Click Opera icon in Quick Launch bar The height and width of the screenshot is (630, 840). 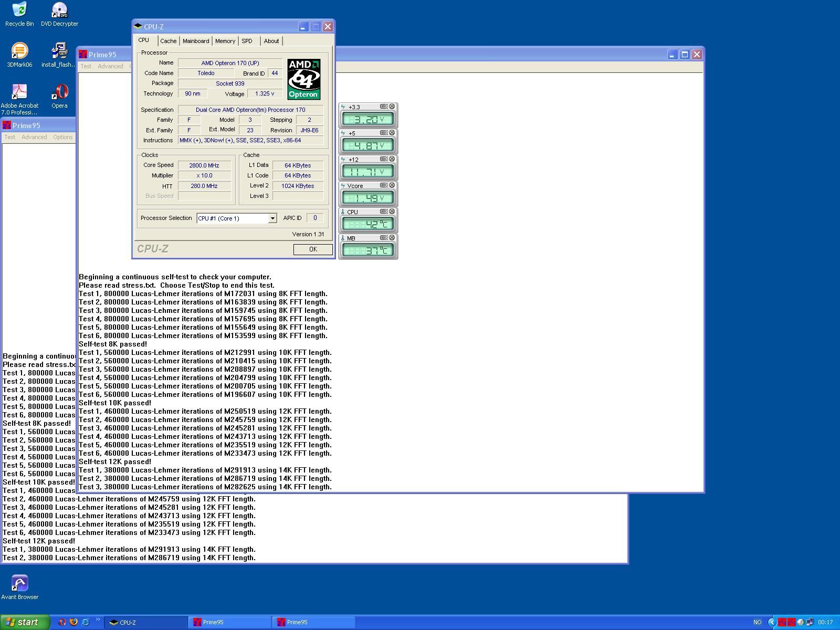(x=62, y=622)
